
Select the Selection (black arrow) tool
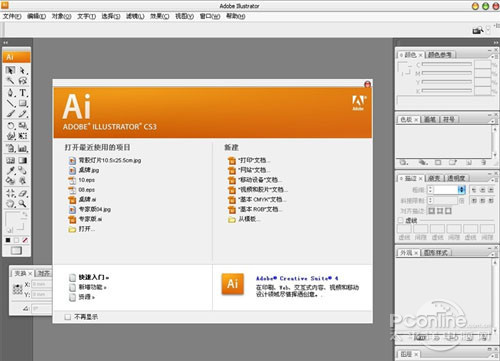click(10, 70)
